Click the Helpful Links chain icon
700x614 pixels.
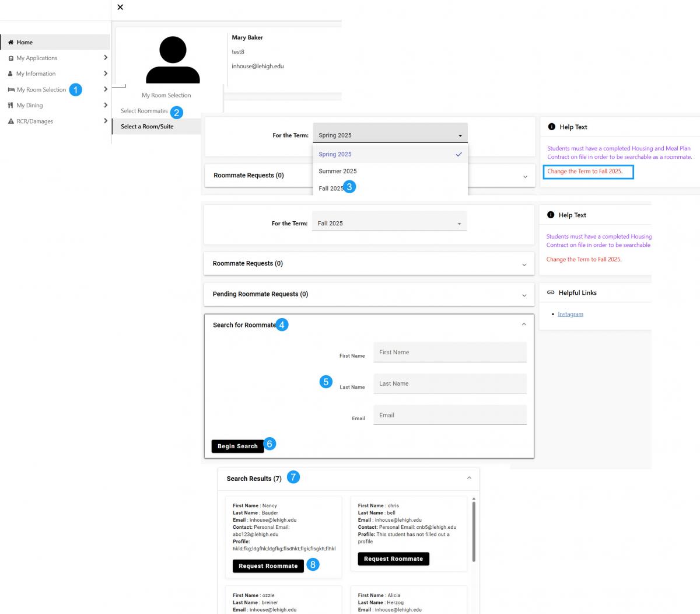tap(551, 293)
